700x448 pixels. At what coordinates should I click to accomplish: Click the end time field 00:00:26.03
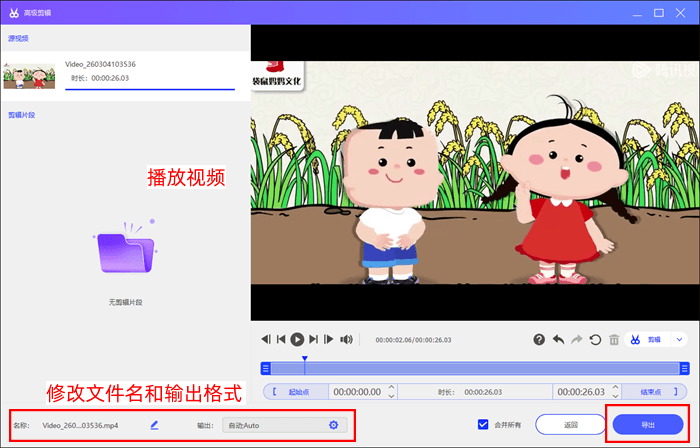click(x=581, y=392)
